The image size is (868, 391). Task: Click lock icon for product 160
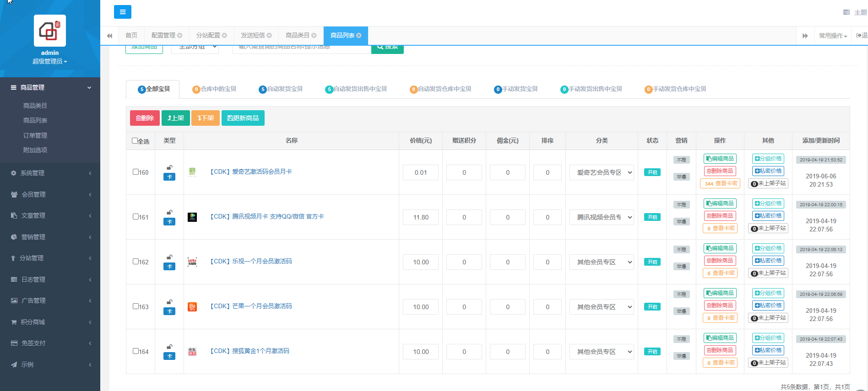click(x=169, y=167)
